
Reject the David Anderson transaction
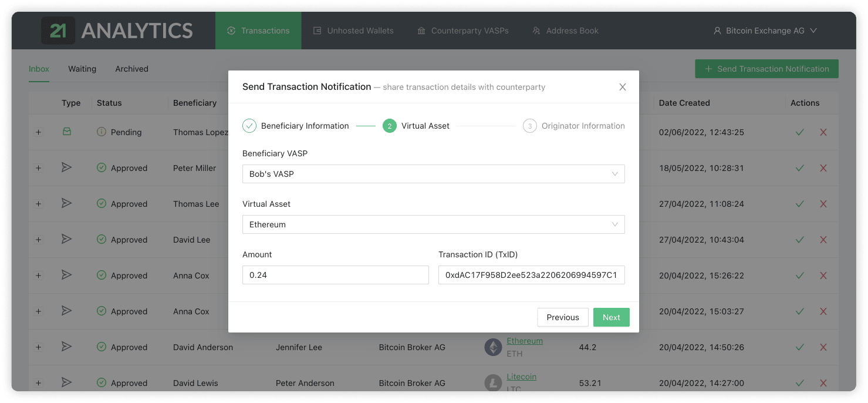coord(823,347)
